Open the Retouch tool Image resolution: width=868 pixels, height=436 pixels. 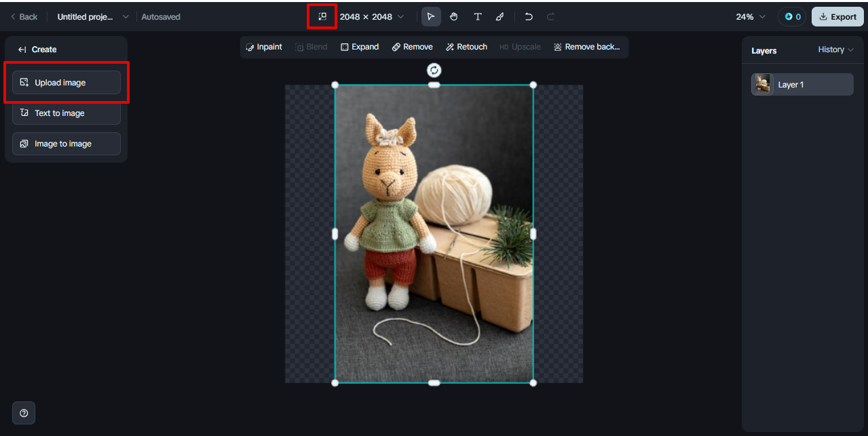click(x=467, y=47)
